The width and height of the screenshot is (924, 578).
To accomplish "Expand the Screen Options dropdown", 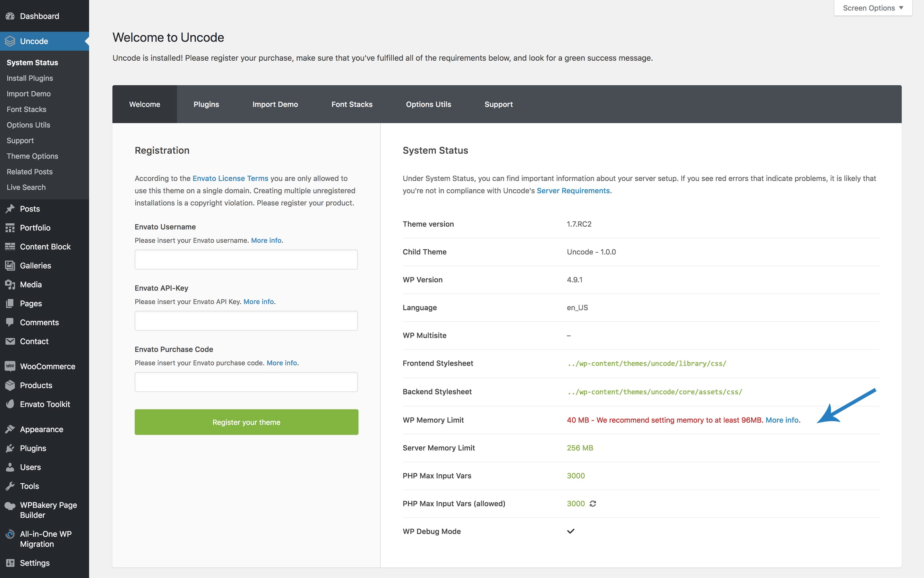I will [x=873, y=8].
